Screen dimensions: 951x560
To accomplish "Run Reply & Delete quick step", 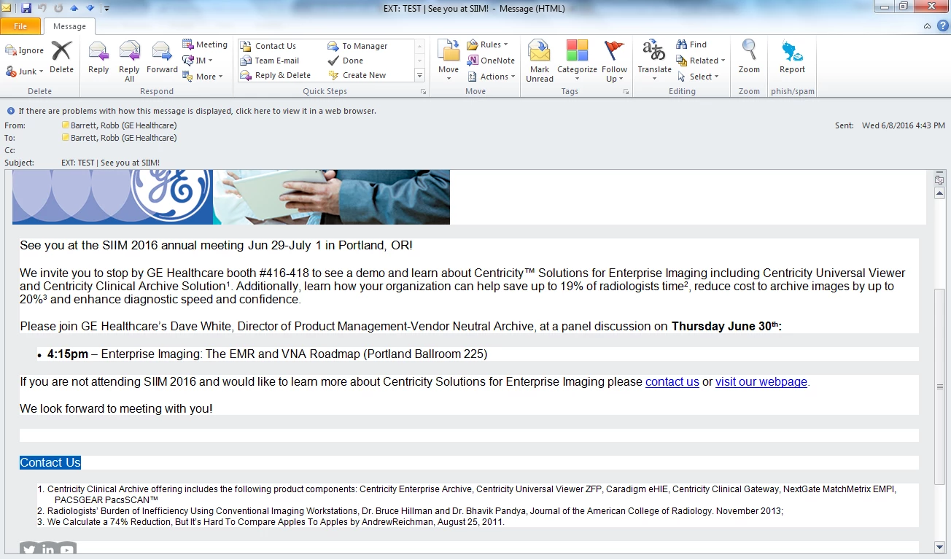I will click(x=275, y=75).
